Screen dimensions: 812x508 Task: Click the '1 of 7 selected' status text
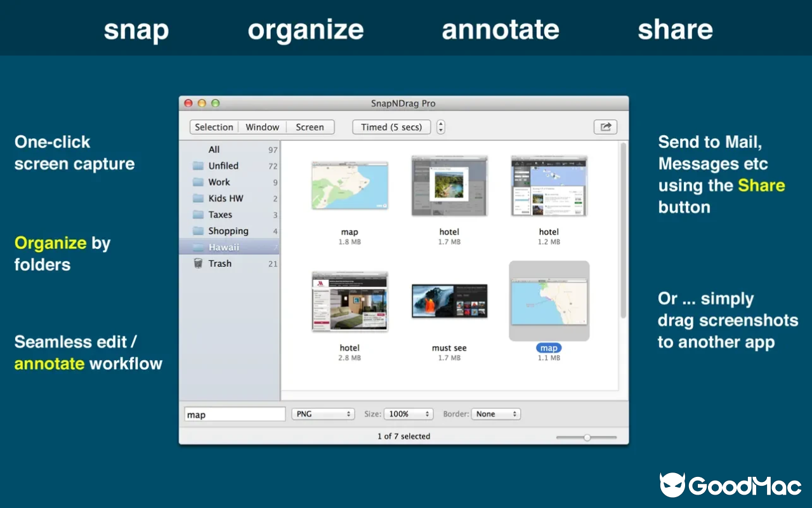[x=403, y=436]
